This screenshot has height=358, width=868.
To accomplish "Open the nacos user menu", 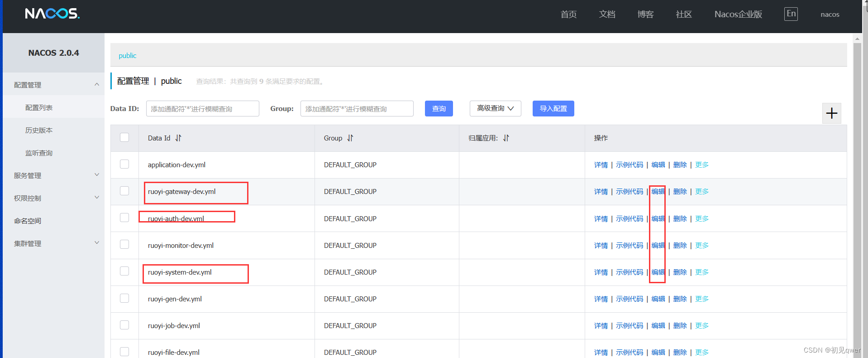I will pos(830,15).
